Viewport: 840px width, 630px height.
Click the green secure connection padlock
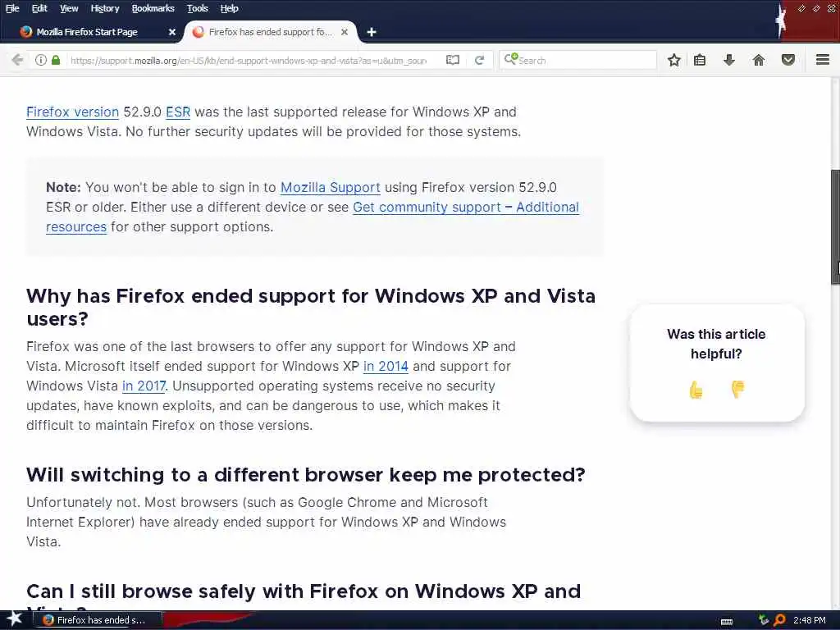pos(56,60)
